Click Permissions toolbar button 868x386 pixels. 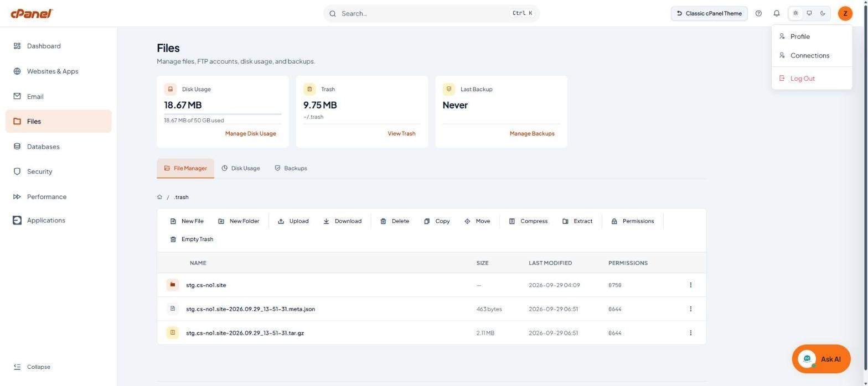click(633, 221)
